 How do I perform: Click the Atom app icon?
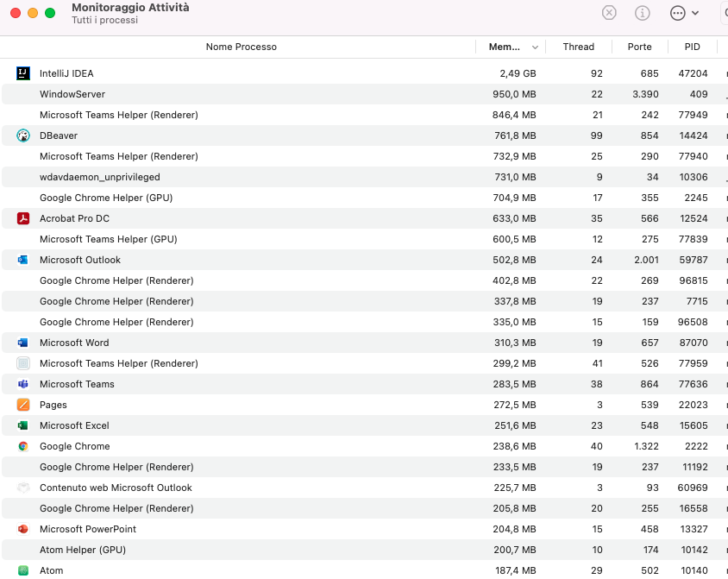pos(22,570)
